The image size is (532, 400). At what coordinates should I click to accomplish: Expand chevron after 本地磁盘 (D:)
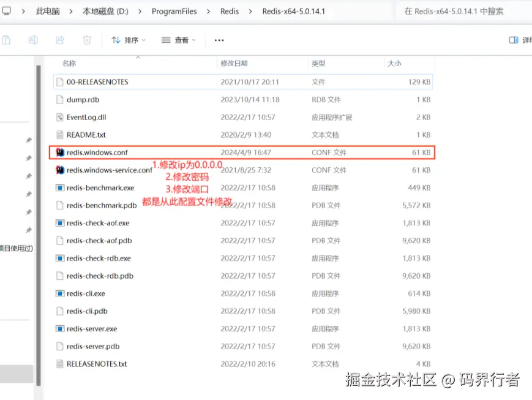[x=140, y=11]
